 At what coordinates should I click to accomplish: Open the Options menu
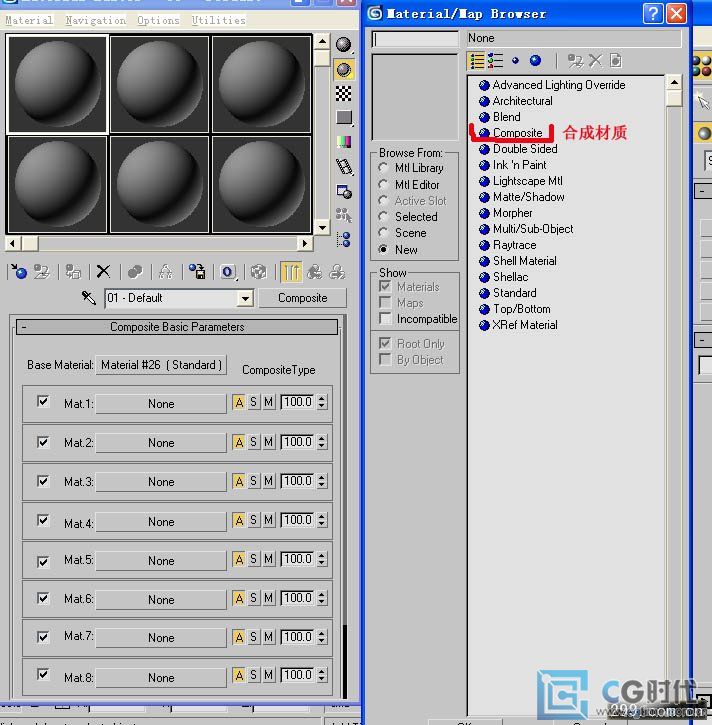pos(158,20)
